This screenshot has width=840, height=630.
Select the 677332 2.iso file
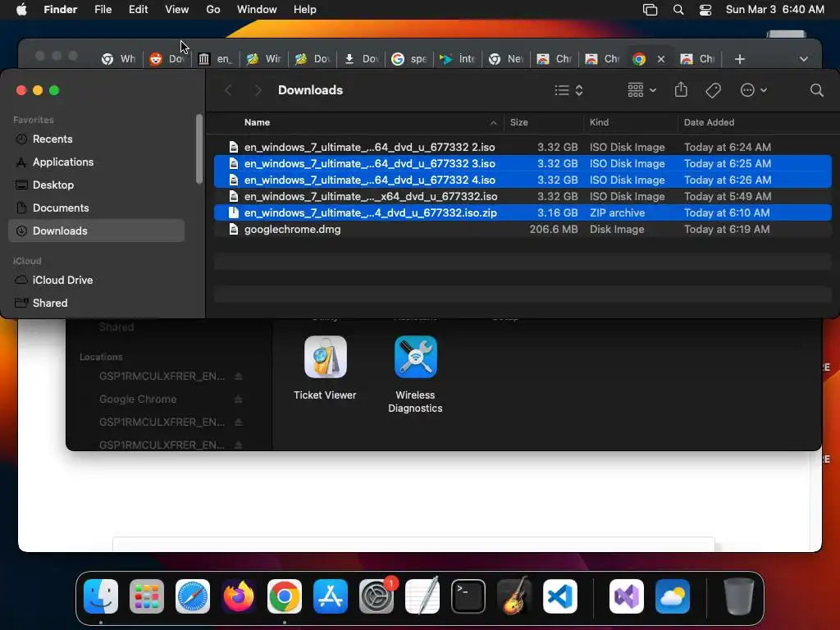523,148
